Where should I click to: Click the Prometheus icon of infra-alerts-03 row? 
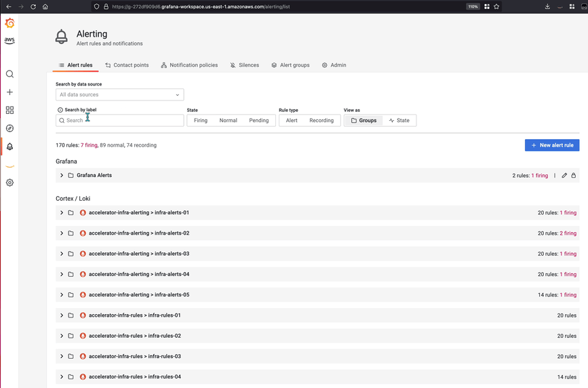(x=83, y=254)
